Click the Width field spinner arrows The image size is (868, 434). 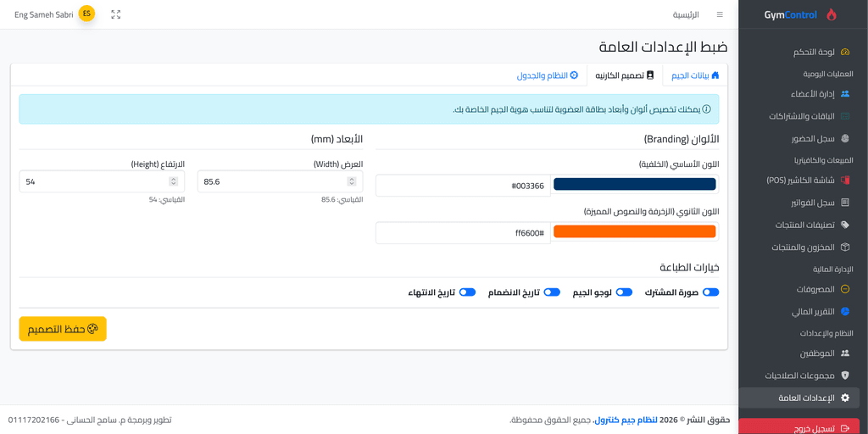point(352,181)
